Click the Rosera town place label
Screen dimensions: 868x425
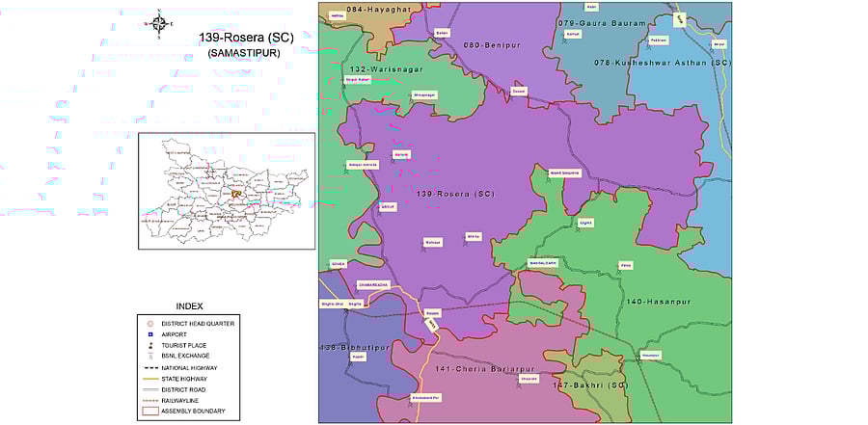coord(432,312)
